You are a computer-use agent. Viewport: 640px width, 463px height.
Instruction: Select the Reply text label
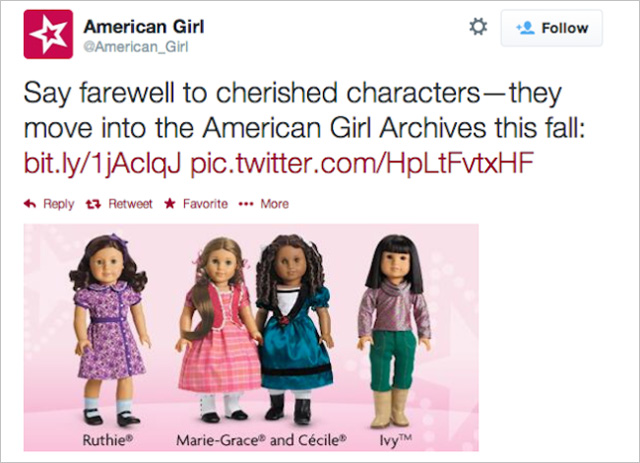58,204
